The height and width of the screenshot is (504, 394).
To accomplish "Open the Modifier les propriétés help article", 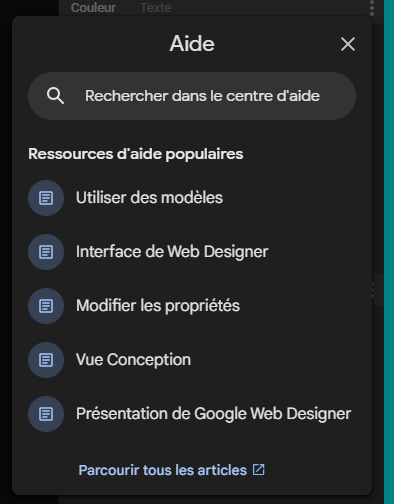I will (158, 306).
